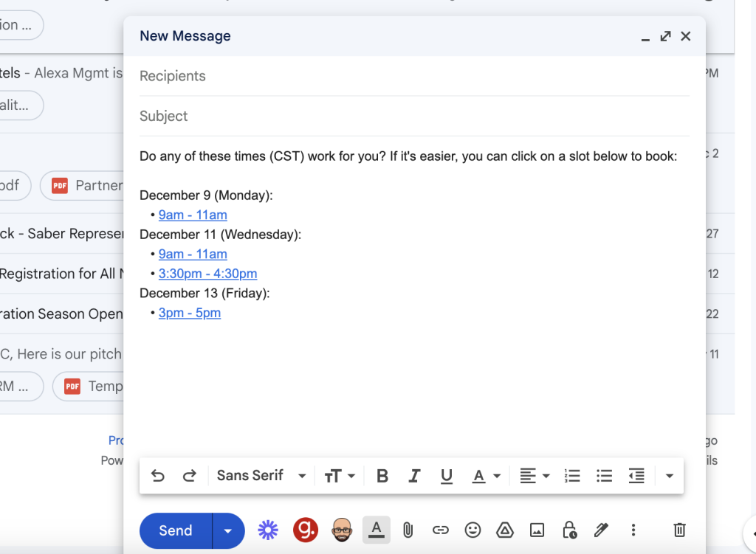756x554 pixels.
Task: Insert signature with the pen icon
Action: (x=601, y=530)
